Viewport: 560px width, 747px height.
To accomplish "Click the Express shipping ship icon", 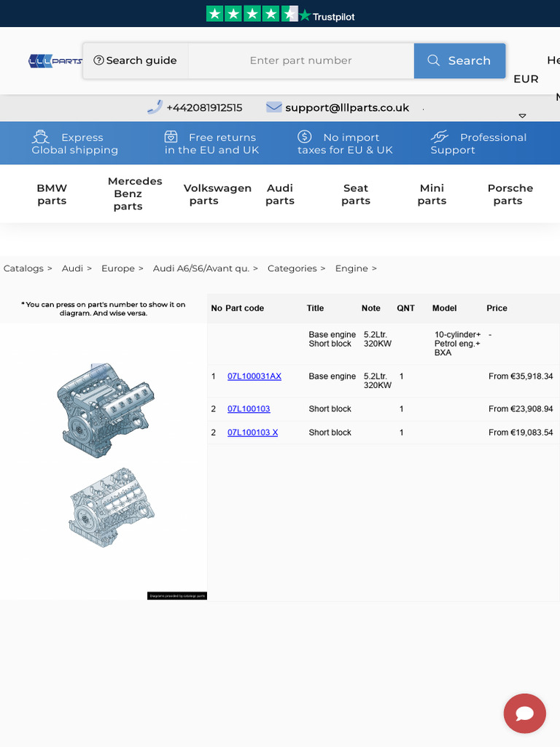I will [x=41, y=137].
